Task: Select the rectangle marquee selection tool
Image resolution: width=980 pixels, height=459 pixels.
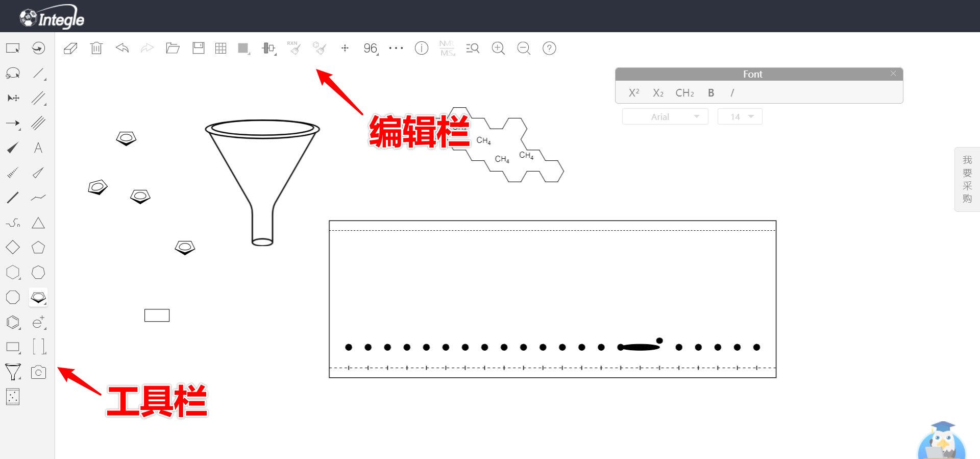Action: (13, 48)
